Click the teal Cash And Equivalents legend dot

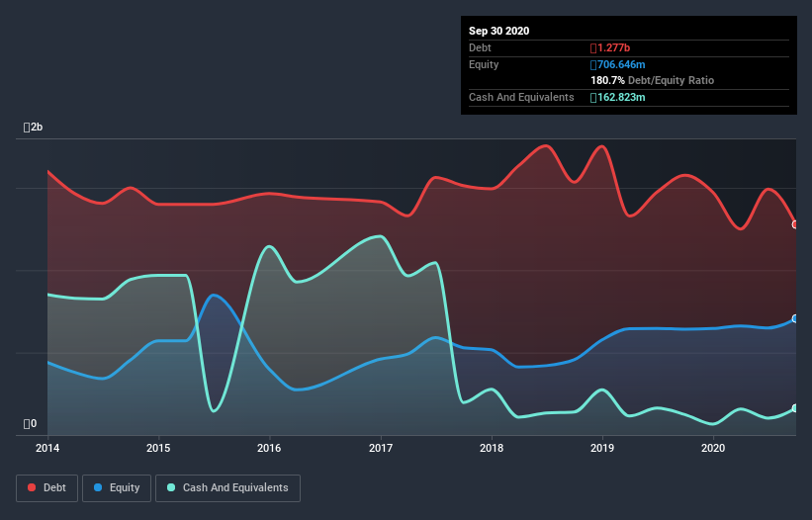coord(171,487)
